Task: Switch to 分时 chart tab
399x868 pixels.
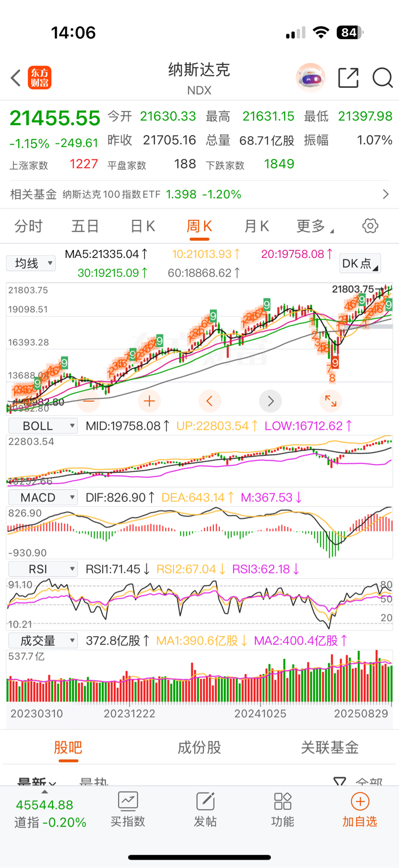Action: (29, 226)
